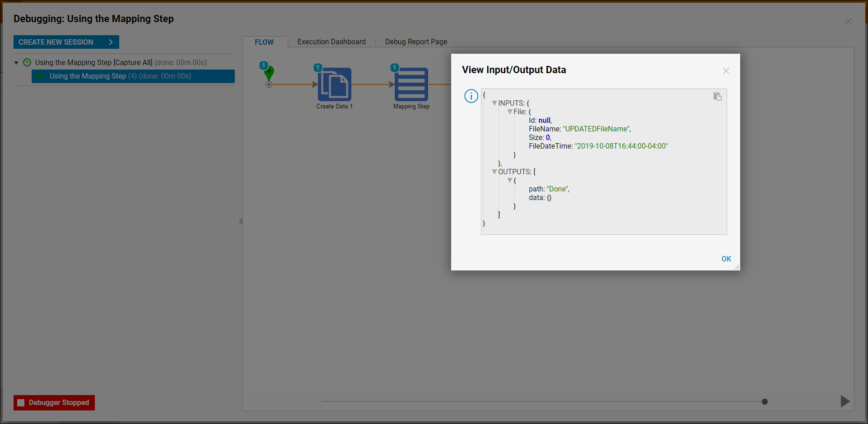Click the count badge on the start pin
Screen dimensions: 868x424
click(264, 65)
